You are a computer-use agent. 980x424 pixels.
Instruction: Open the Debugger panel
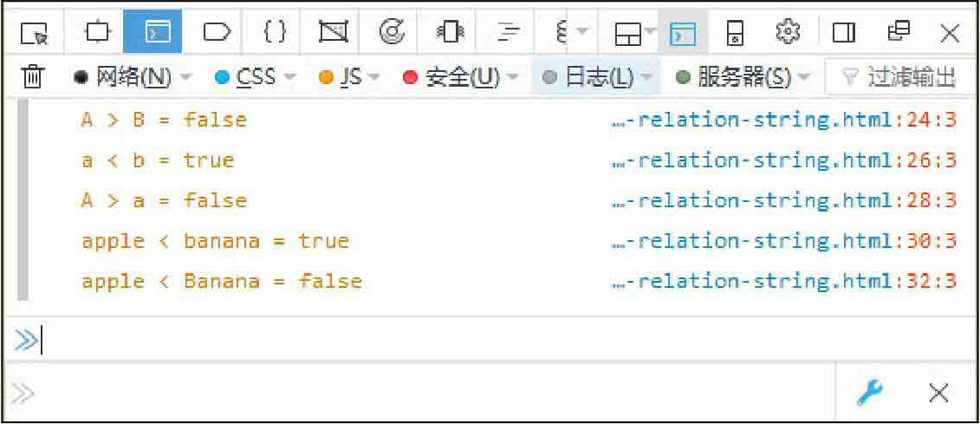tap(217, 32)
